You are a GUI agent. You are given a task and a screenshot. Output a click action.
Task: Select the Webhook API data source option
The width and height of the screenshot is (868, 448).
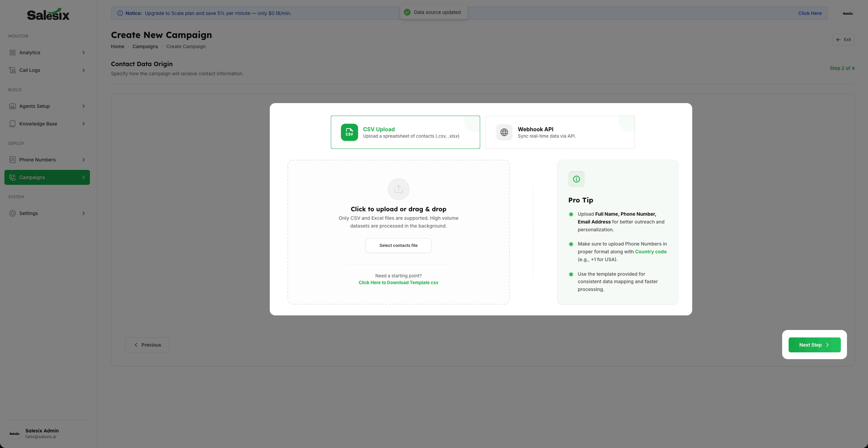click(560, 132)
